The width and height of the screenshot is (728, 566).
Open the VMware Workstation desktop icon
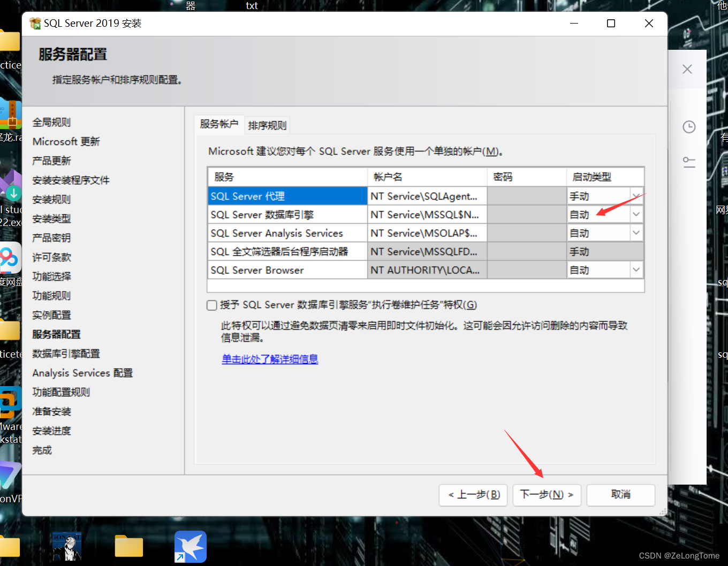coord(10,402)
